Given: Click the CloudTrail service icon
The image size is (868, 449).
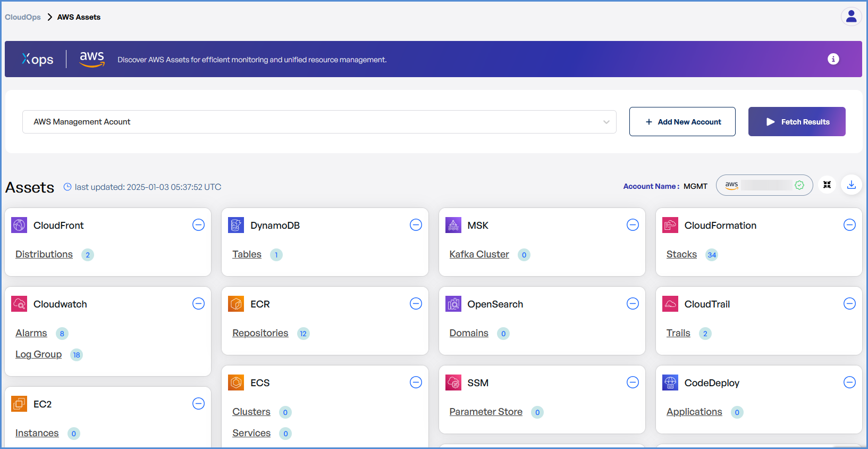Looking at the screenshot, I should (x=670, y=304).
